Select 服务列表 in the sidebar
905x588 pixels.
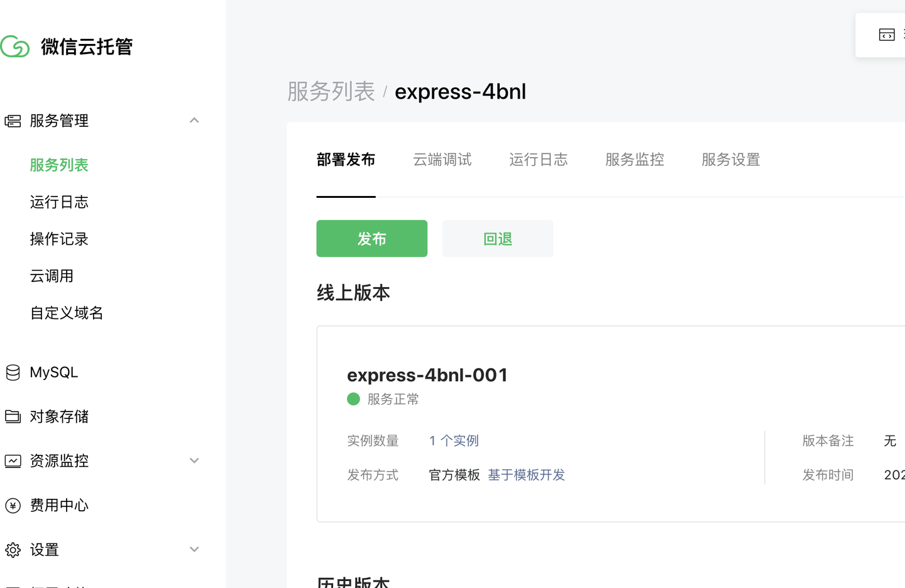click(59, 165)
